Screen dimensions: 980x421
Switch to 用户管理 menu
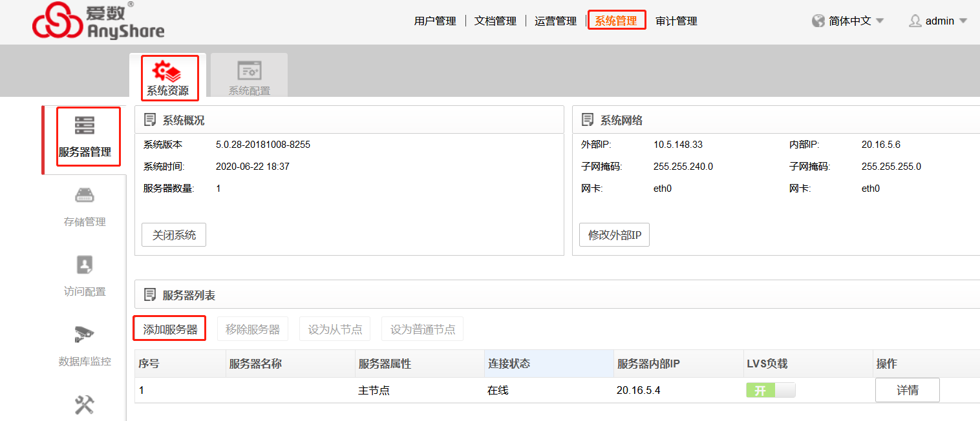(435, 21)
